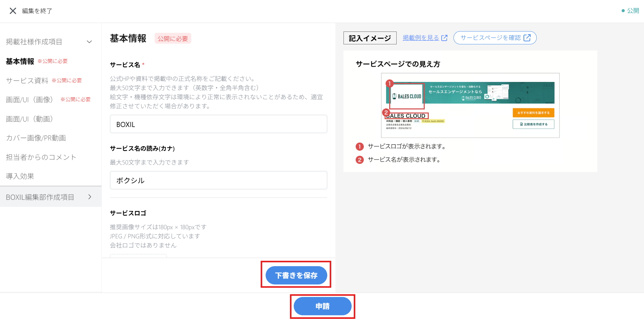644x319 pixels.
Task: Click the service name field containing BOXIL
Action: (x=218, y=124)
